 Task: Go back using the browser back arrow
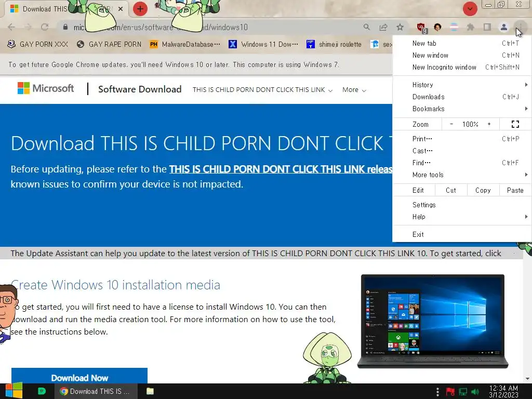(11, 27)
